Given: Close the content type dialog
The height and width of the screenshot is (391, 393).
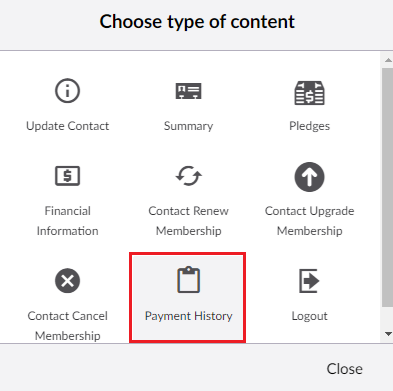Looking at the screenshot, I should tap(345, 369).
